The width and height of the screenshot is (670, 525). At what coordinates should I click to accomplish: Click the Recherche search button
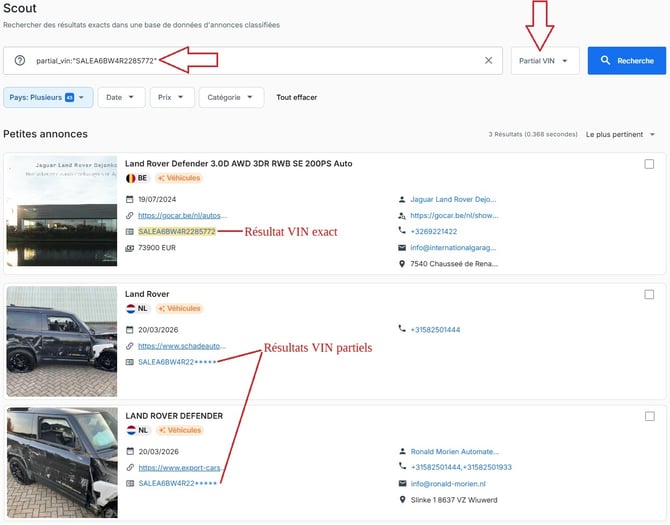tap(626, 61)
